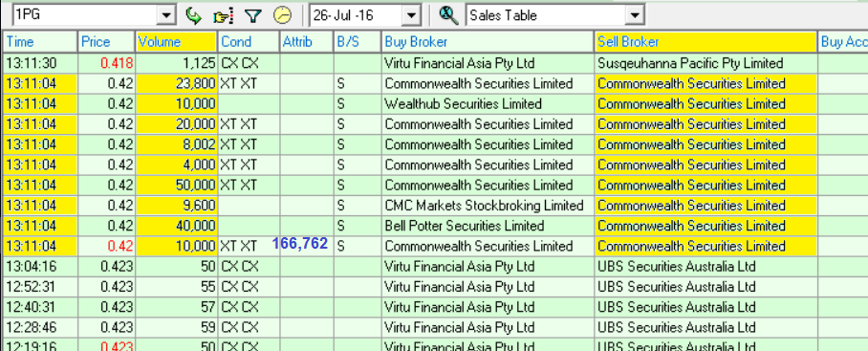Open the 26-Jul-16 date dropdown arrow

click(x=411, y=15)
